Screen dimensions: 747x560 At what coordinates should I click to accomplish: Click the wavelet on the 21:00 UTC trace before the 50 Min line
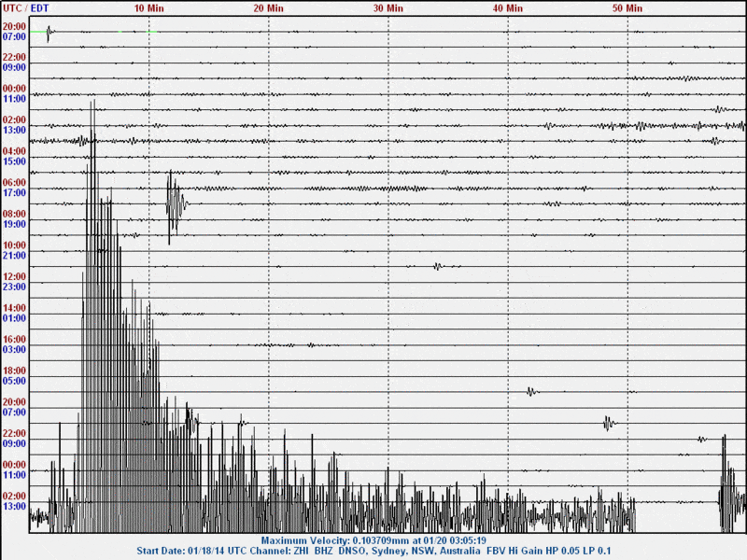609,423
